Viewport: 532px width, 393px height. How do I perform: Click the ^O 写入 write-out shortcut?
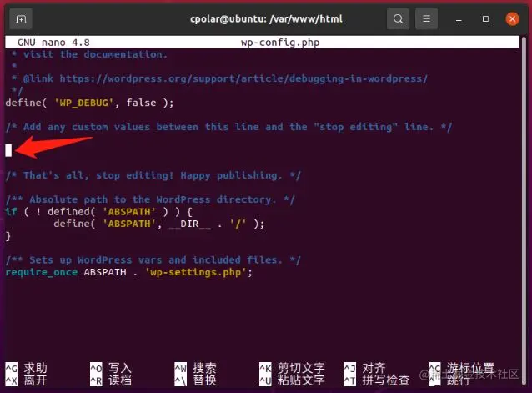pyautogui.click(x=111, y=368)
